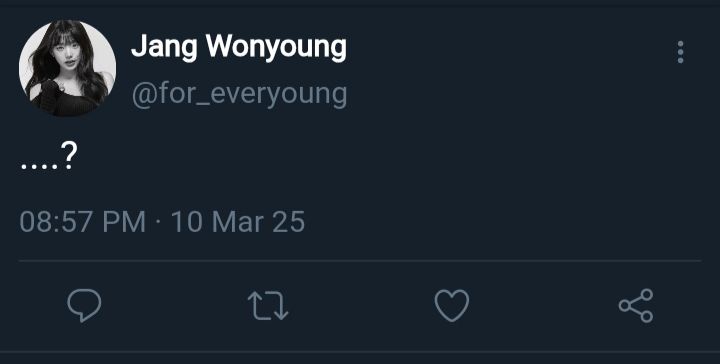Screen dimensions: 720x364
Task: Reply to the tweet with speech bubble icon
Action: tap(84, 305)
